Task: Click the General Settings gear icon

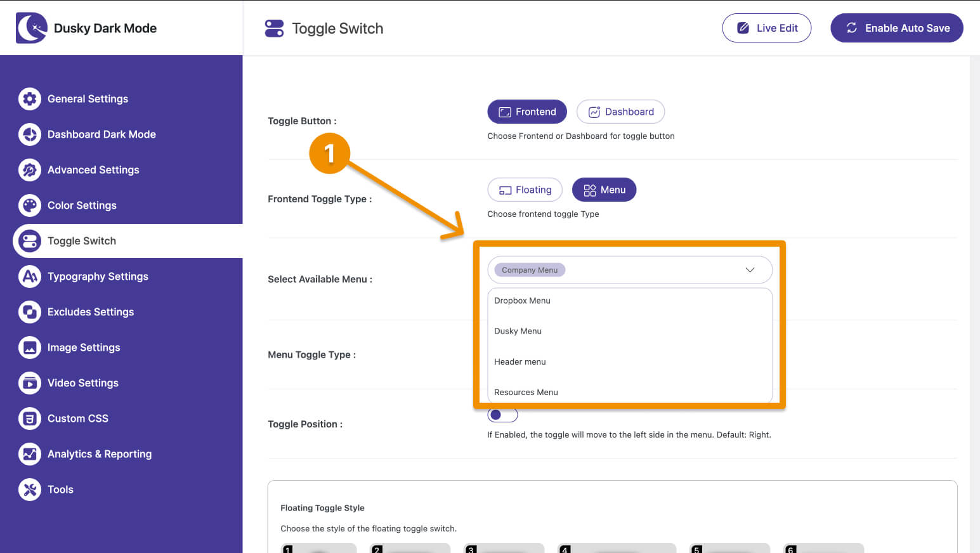Action: [x=30, y=99]
